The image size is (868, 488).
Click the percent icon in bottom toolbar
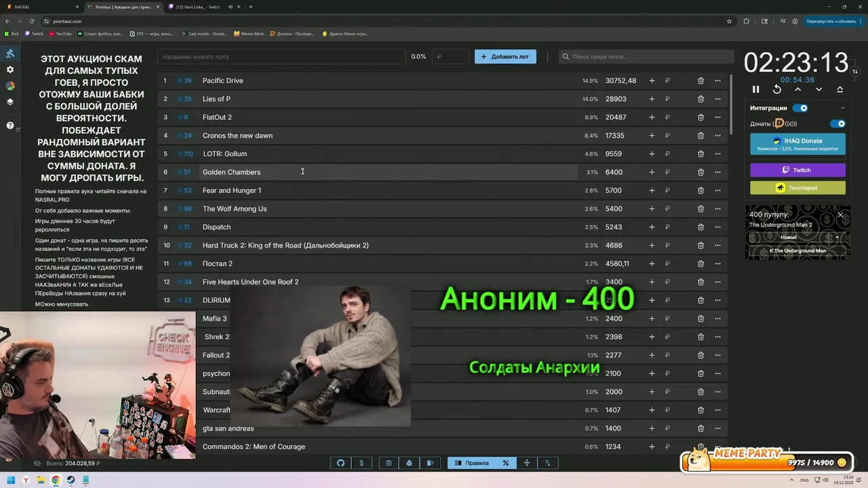(x=505, y=463)
